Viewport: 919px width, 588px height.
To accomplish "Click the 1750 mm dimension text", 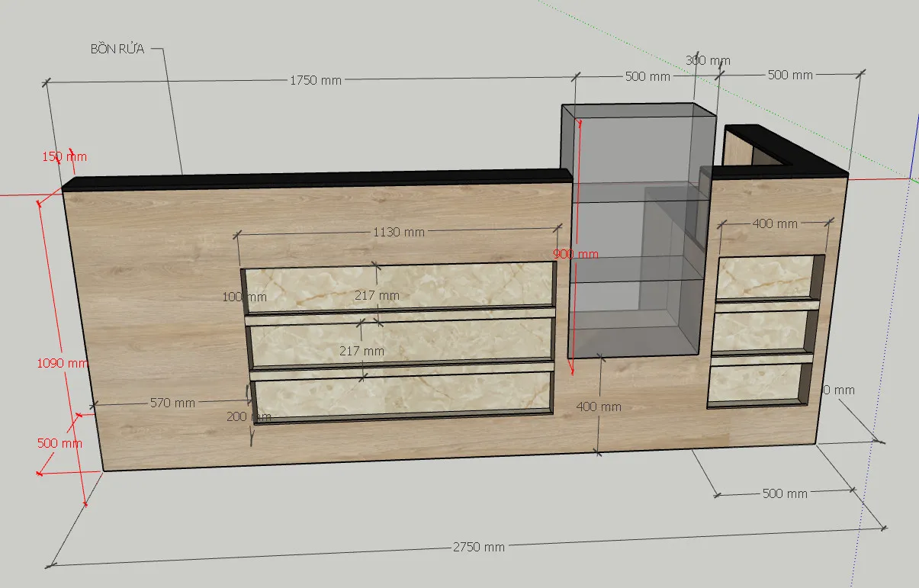I will click(314, 80).
